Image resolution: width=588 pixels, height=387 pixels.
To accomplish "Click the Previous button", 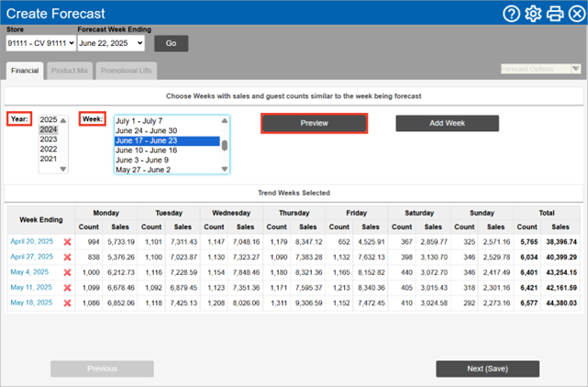I will [x=102, y=369].
